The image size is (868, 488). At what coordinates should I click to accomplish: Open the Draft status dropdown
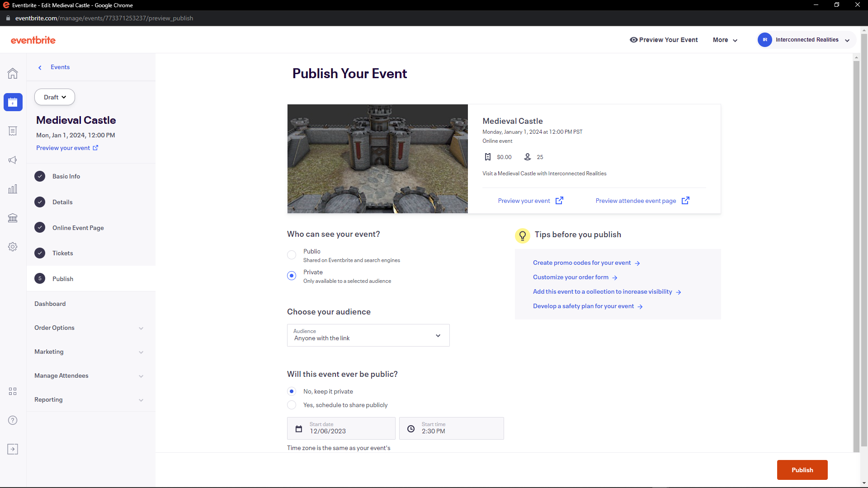(x=55, y=97)
